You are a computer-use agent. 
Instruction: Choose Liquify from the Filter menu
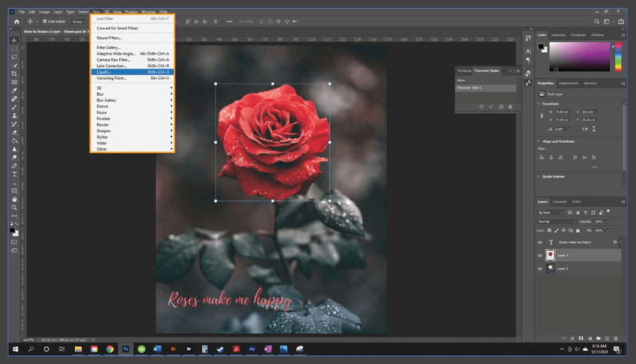104,72
